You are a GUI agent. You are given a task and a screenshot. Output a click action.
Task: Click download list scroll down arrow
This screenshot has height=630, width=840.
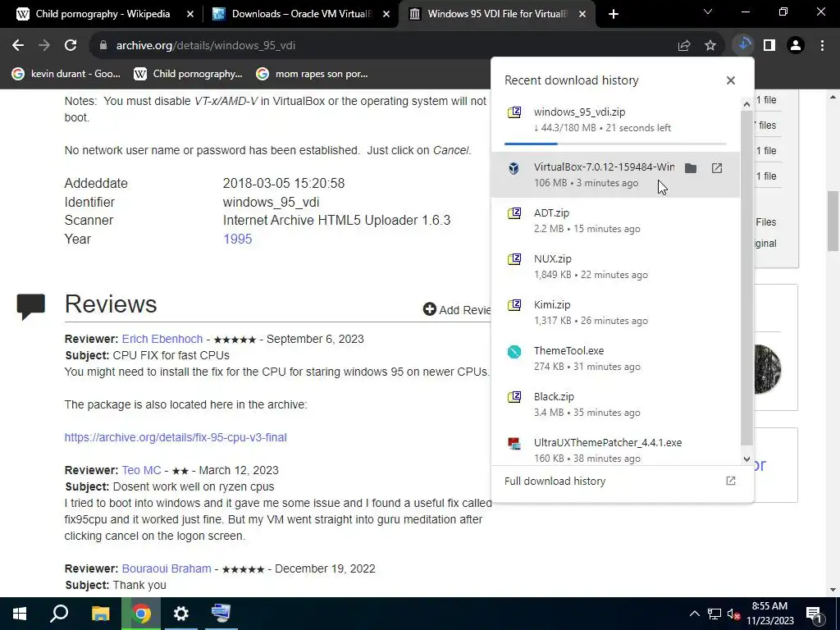tap(746, 459)
